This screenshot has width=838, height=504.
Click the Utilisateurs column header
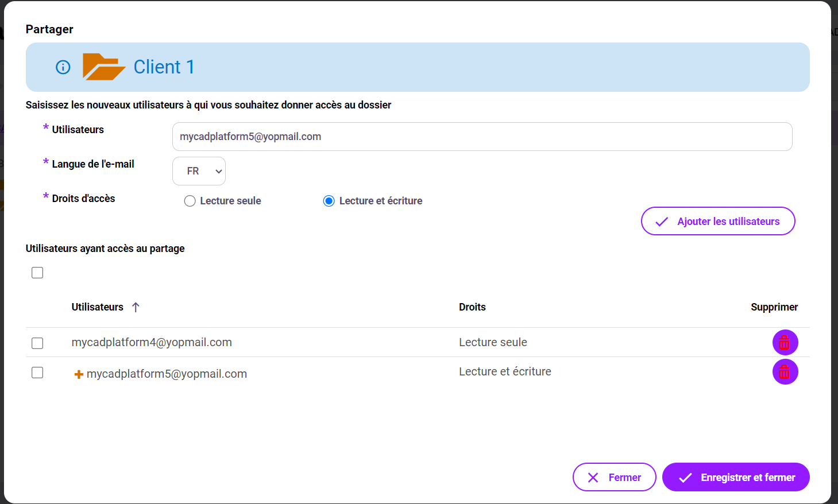[x=98, y=307]
